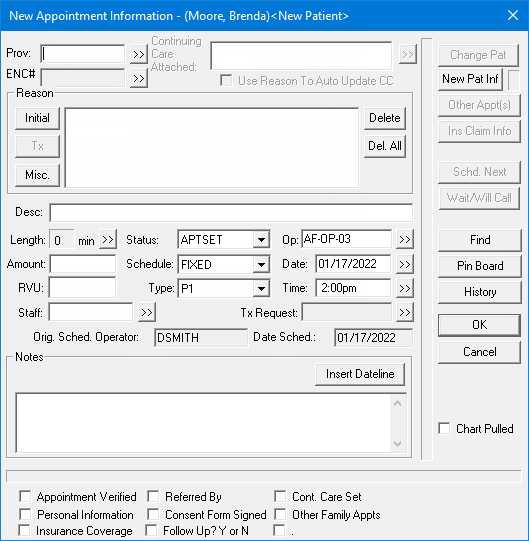529x541 pixels.
Task: Click the Notes scrollbar down arrow
Action: tap(397, 444)
